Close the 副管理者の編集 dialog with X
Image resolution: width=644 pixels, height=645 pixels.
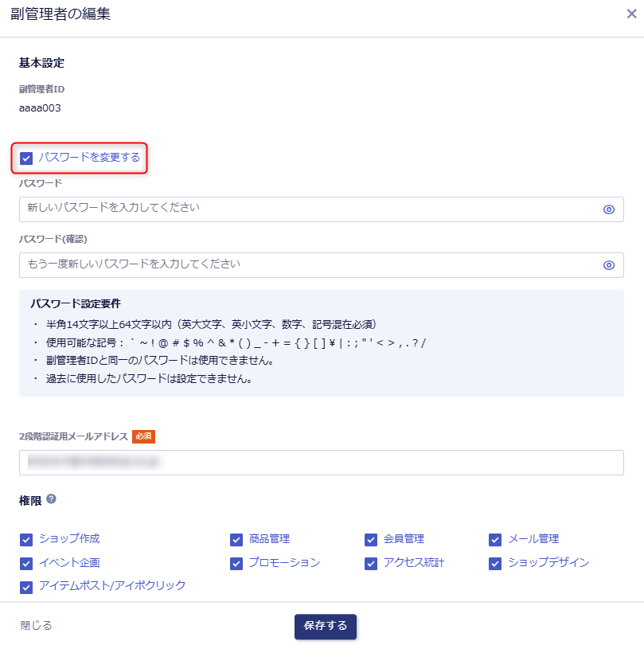coord(631,14)
